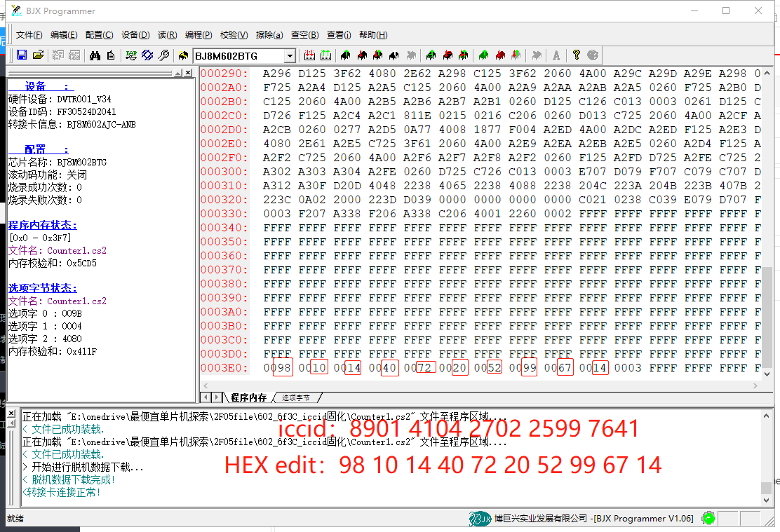Click the log panel scroll-up arrow
Screen dimensions: 780x532
pyautogui.click(x=767, y=415)
